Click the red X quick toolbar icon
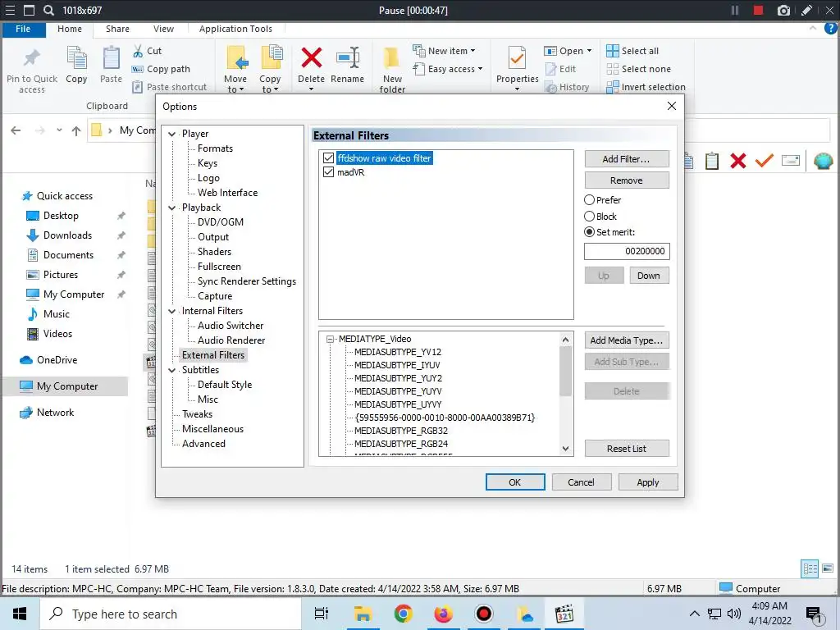Viewport: 840px width, 630px height. tap(738, 161)
